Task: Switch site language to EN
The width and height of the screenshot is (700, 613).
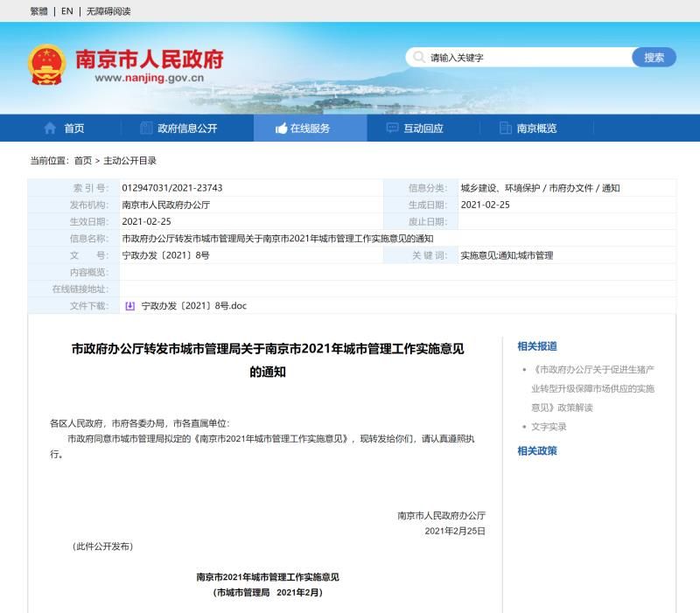Action: tap(67, 11)
